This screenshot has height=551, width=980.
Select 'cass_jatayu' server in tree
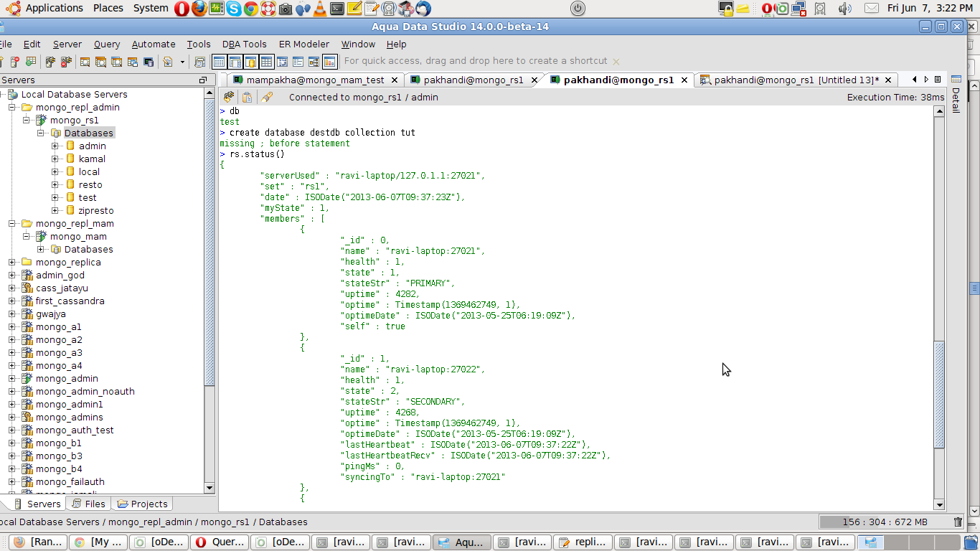click(62, 288)
